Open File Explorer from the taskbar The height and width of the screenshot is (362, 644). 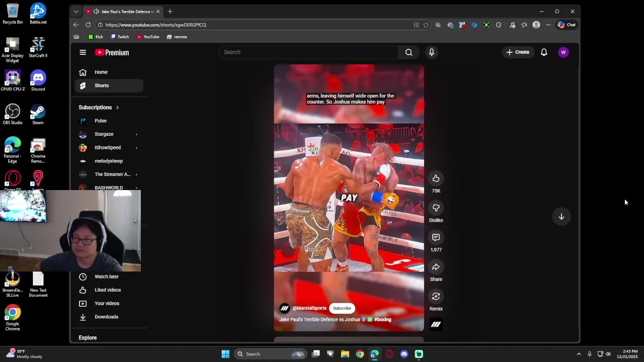[345, 354]
